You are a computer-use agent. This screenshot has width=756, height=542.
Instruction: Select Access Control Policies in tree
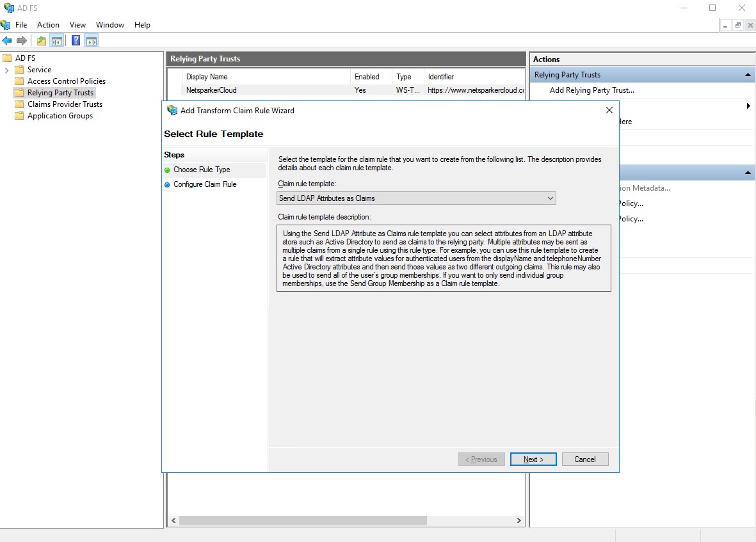[x=66, y=81]
